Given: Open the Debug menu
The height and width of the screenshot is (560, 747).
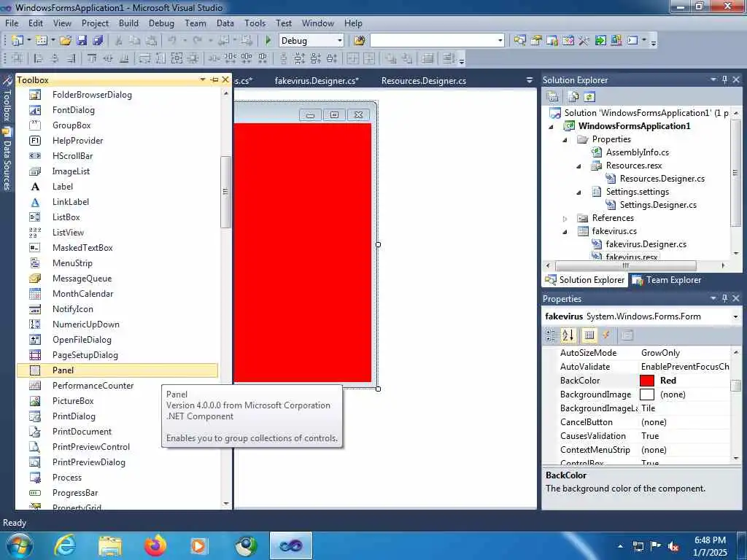Looking at the screenshot, I should (x=161, y=23).
